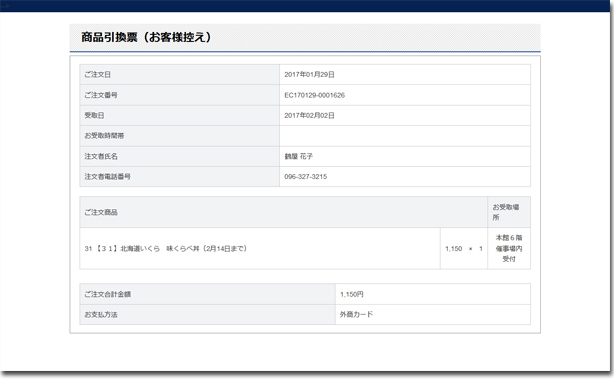Select the order date 2017年01月29日

pyautogui.click(x=309, y=74)
